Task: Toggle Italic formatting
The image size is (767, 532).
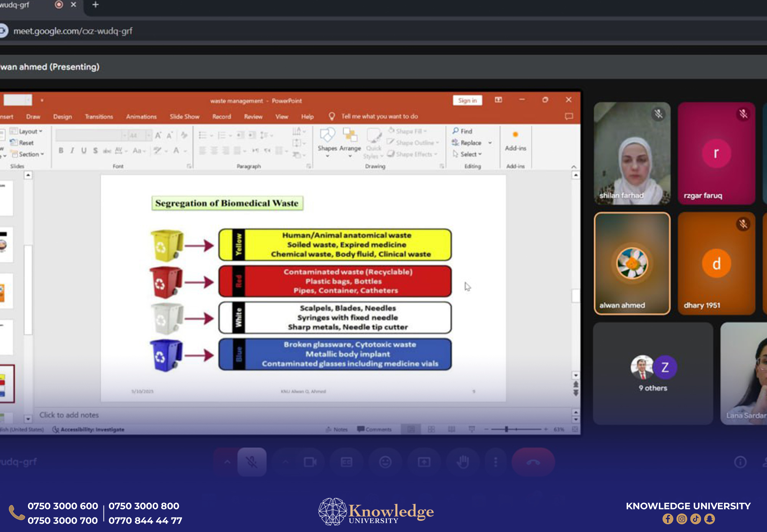Action: 72,151
